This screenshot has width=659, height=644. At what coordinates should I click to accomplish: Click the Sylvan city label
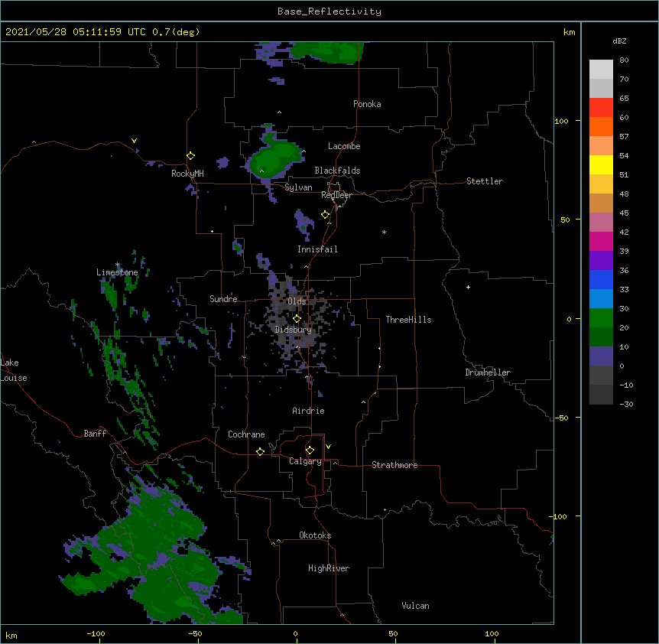point(298,187)
